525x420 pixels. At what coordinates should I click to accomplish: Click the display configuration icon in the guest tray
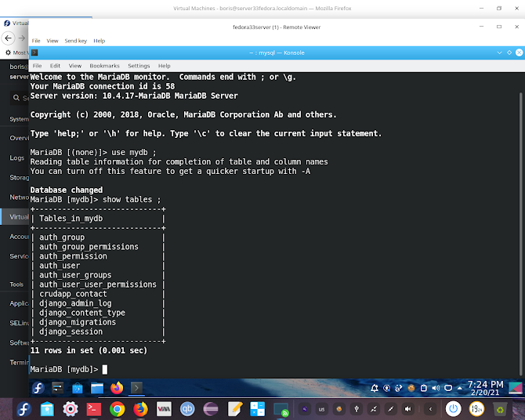448,388
